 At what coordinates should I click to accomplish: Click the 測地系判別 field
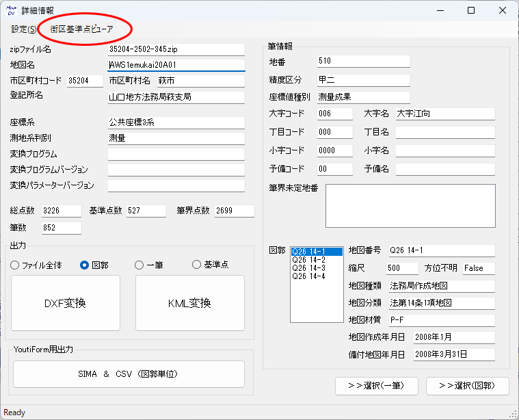(176, 138)
